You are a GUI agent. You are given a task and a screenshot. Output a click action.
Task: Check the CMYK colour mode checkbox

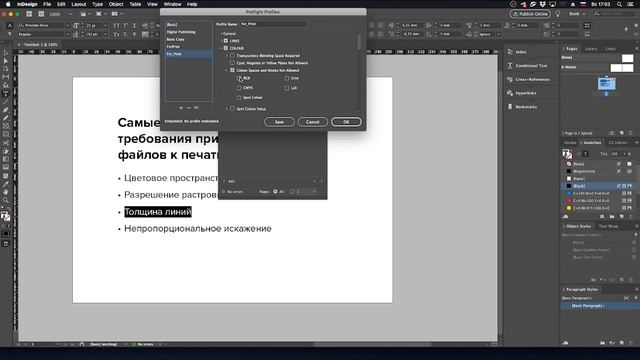pos(239,88)
